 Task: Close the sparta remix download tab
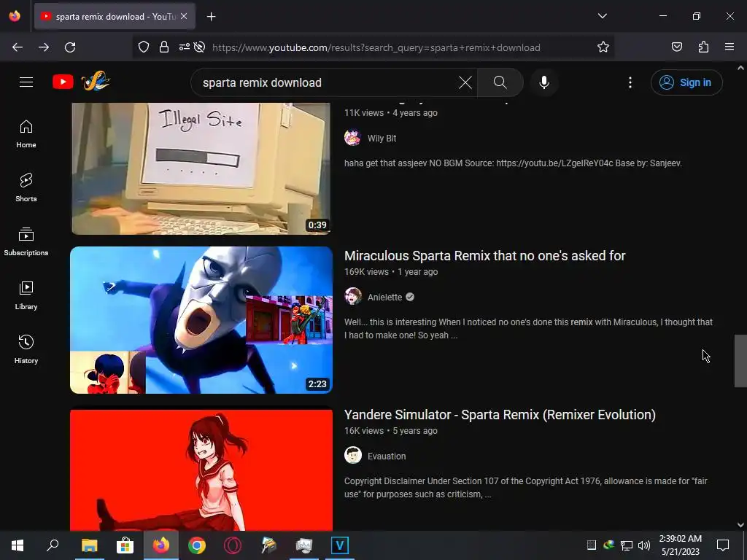point(184,16)
